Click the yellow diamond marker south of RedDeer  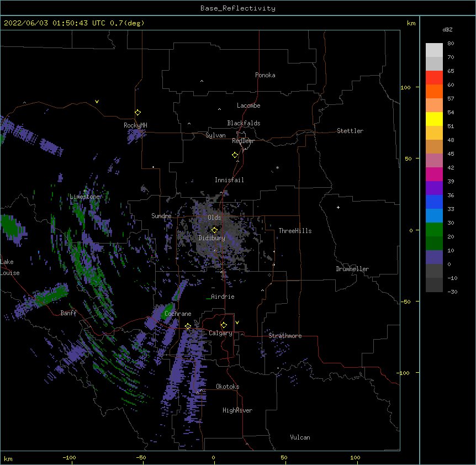coord(235,155)
